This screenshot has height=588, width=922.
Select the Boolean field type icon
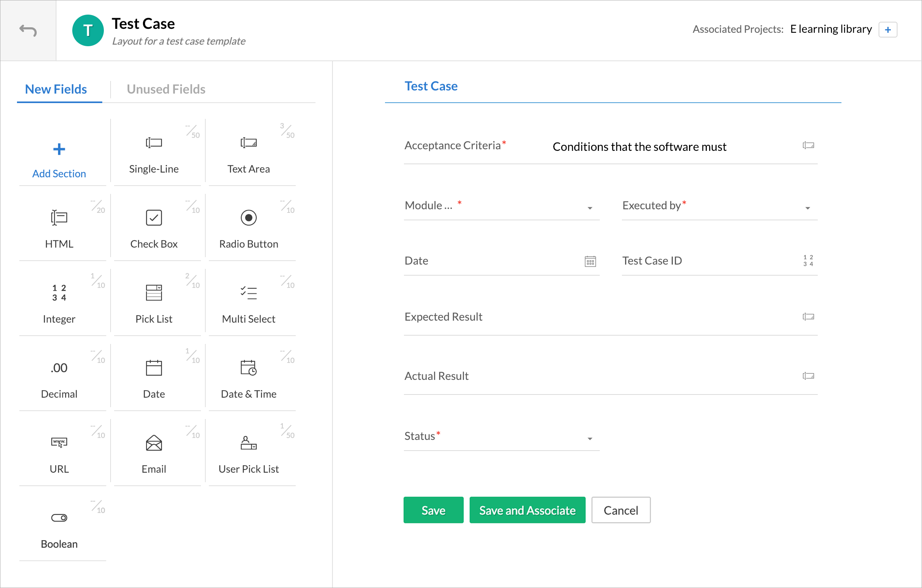(58, 517)
